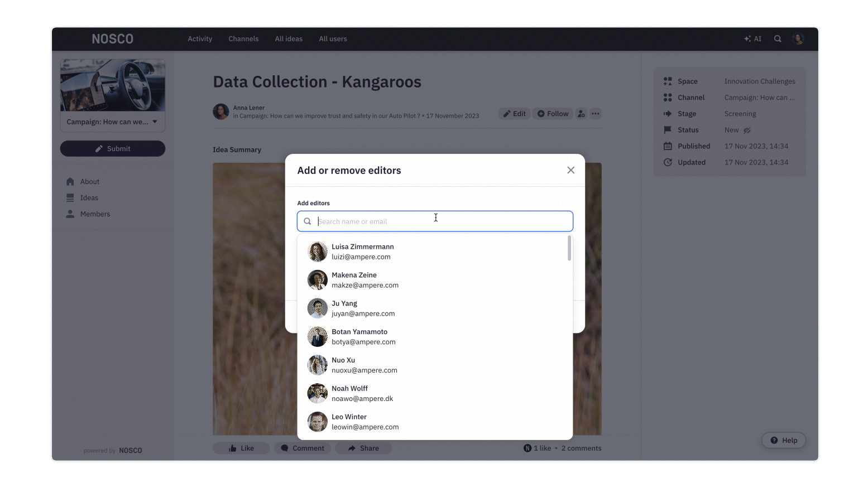
Task: Click the Status flag icon
Action: [x=668, y=130]
